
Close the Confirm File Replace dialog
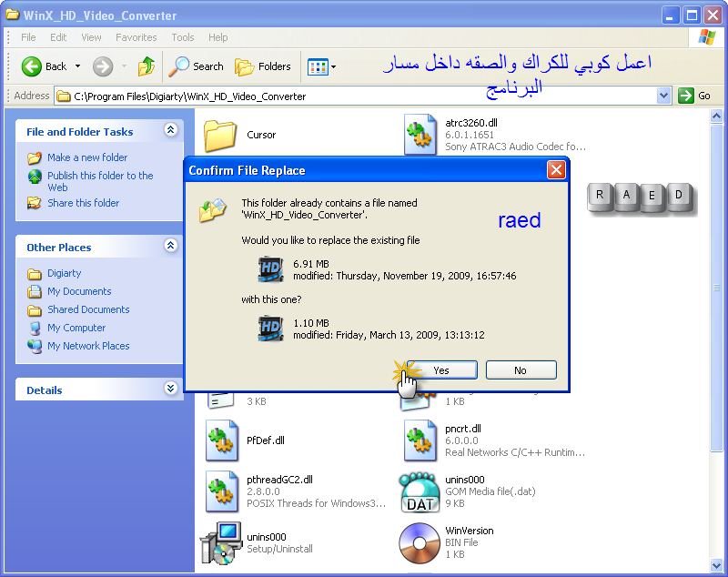click(x=556, y=170)
